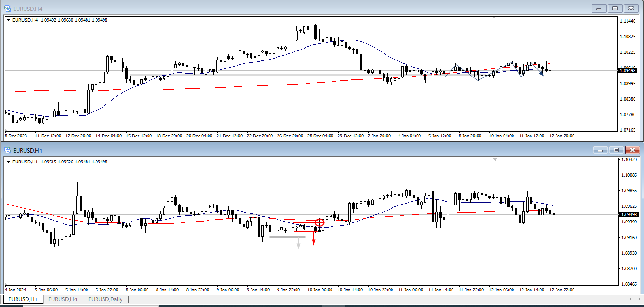Expand the triangle beside EURUSD,H1 chart label
644x307 pixels.
pyautogui.click(x=9, y=162)
